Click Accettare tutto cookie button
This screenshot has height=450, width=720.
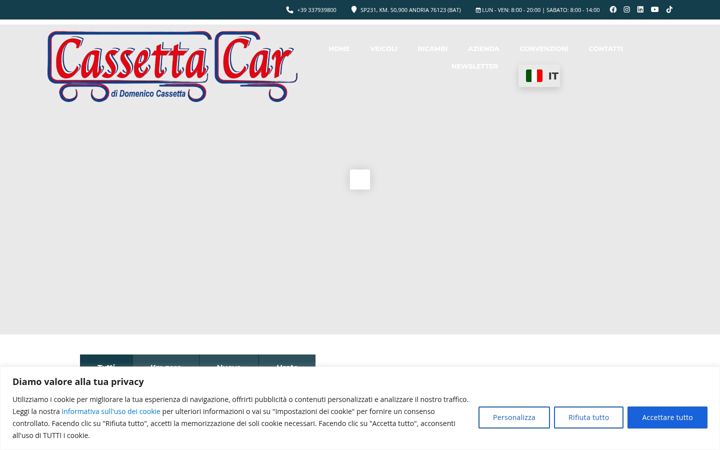point(667,417)
